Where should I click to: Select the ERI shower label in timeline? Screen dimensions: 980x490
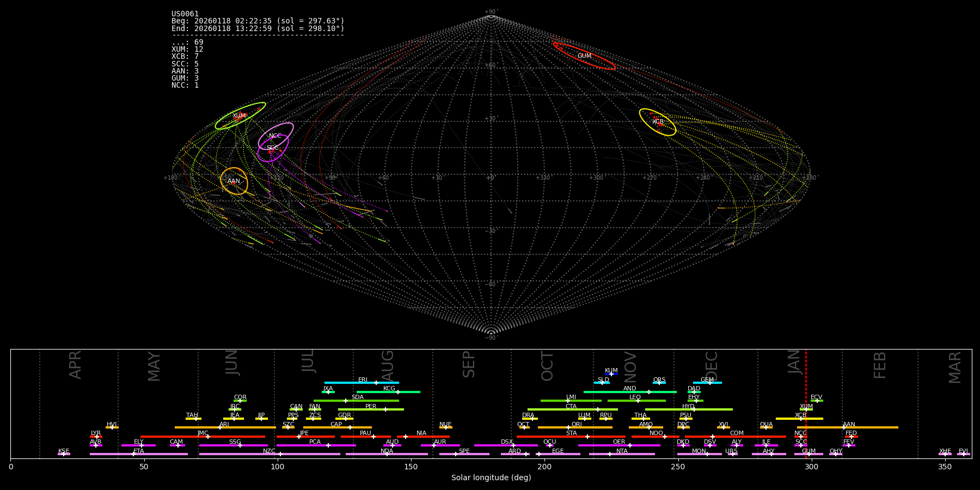pos(363,380)
